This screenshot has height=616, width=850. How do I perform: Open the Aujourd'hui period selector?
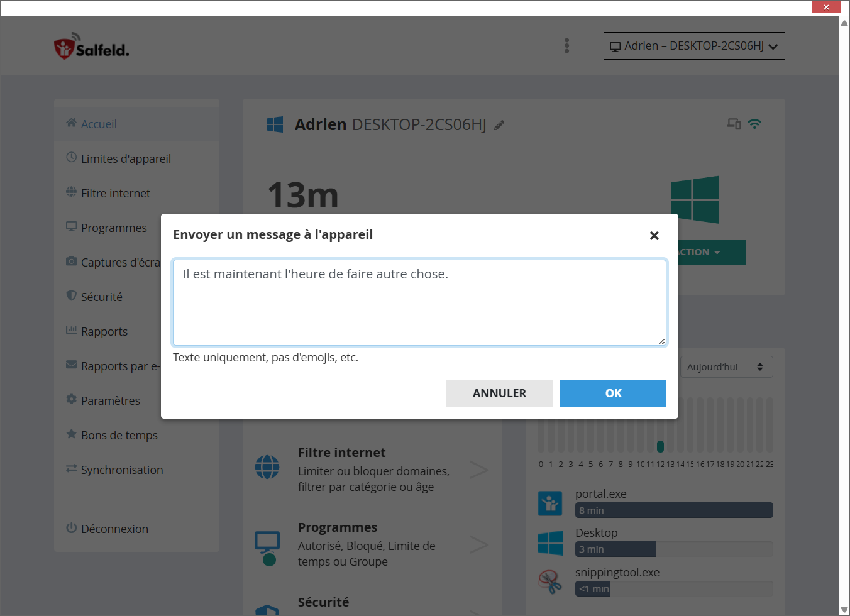click(x=727, y=367)
